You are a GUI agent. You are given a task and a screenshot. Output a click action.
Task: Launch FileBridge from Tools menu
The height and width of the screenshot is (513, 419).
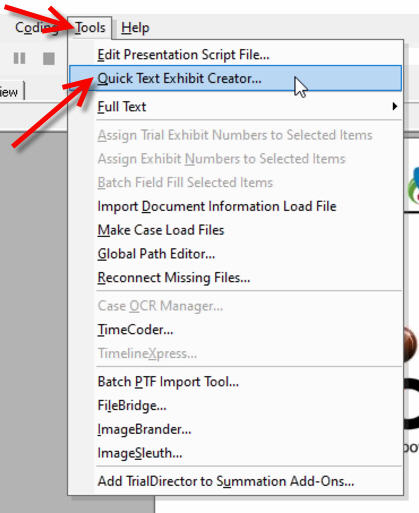[x=235, y=406]
